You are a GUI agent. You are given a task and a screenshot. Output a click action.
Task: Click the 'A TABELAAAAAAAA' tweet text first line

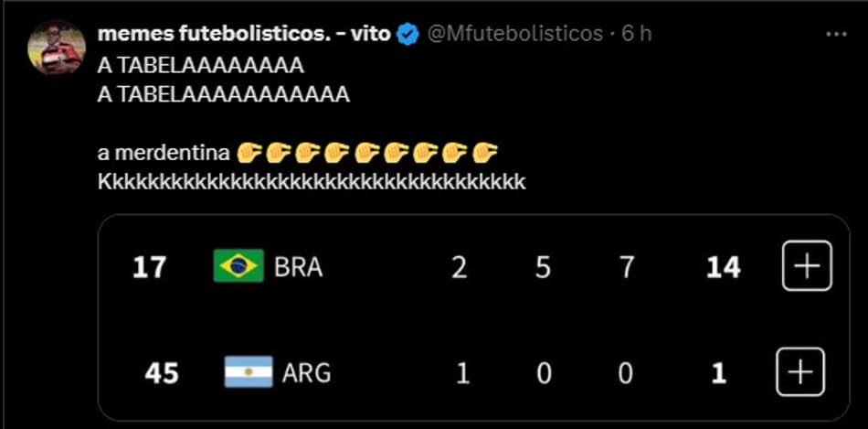point(200,66)
